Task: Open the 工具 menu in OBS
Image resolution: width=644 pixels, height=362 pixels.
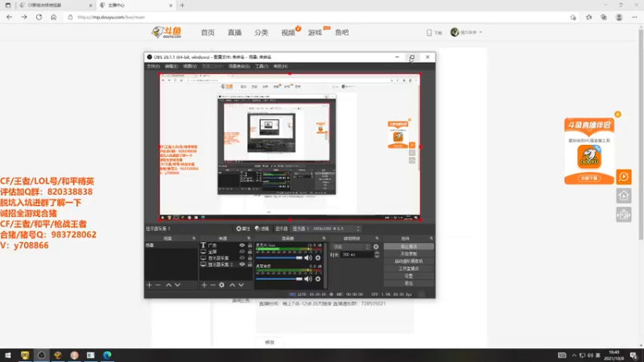Action: [262, 66]
